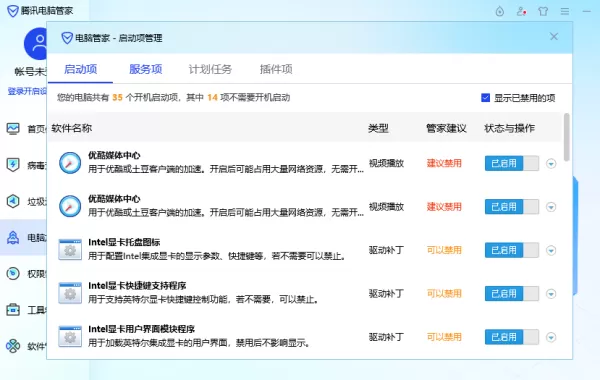Click 驱动补丁 type in Intel显卡托盘图标 row
The height and width of the screenshot is (380, 600).
pos(386,250)
